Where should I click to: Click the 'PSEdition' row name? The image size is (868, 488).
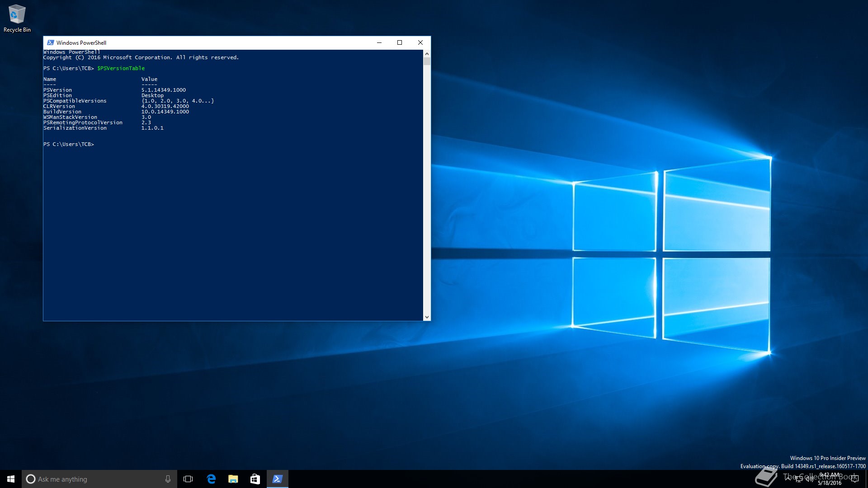click(57, 95)
